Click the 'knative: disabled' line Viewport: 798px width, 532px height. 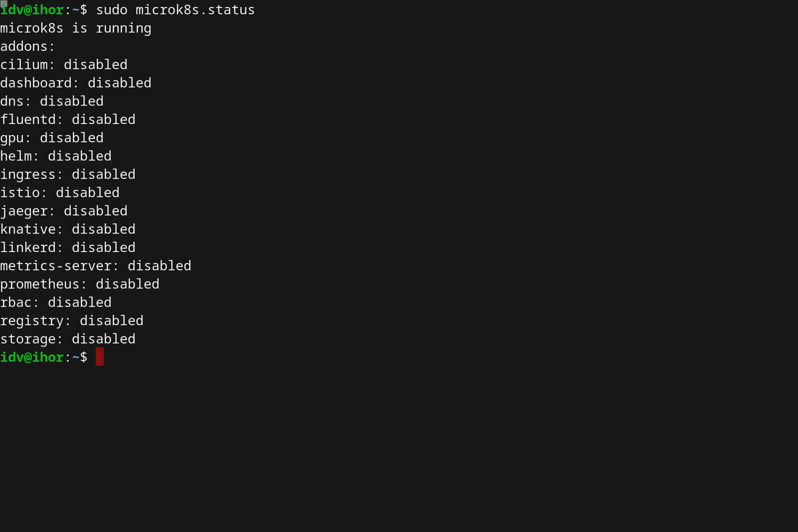(x=68, y=230)
